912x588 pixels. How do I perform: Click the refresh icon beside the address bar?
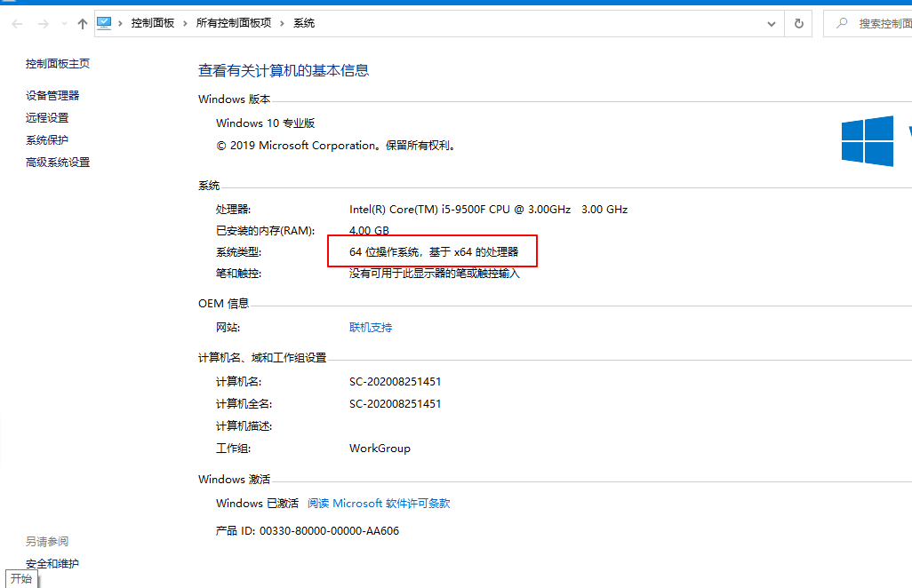click(798, 24)
